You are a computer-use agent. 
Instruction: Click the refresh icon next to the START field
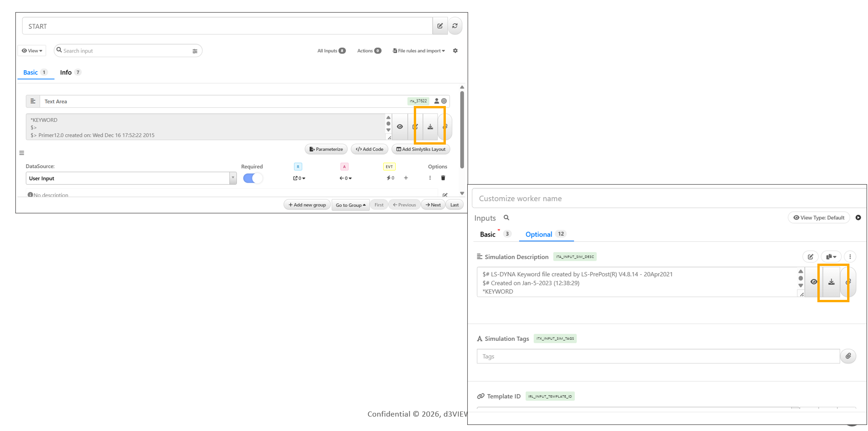click(x=455, y=26)
